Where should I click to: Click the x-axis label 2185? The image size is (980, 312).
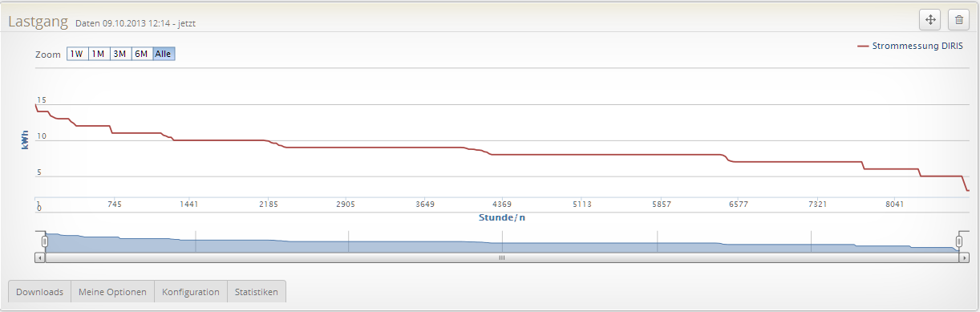[x=269, y=205]
